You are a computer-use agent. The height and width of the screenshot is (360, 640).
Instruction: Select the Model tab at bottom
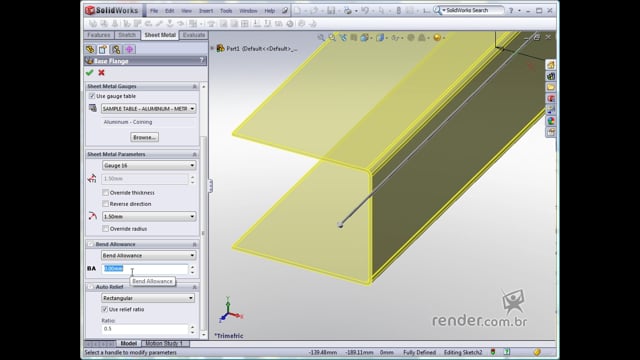click(129, 344)
